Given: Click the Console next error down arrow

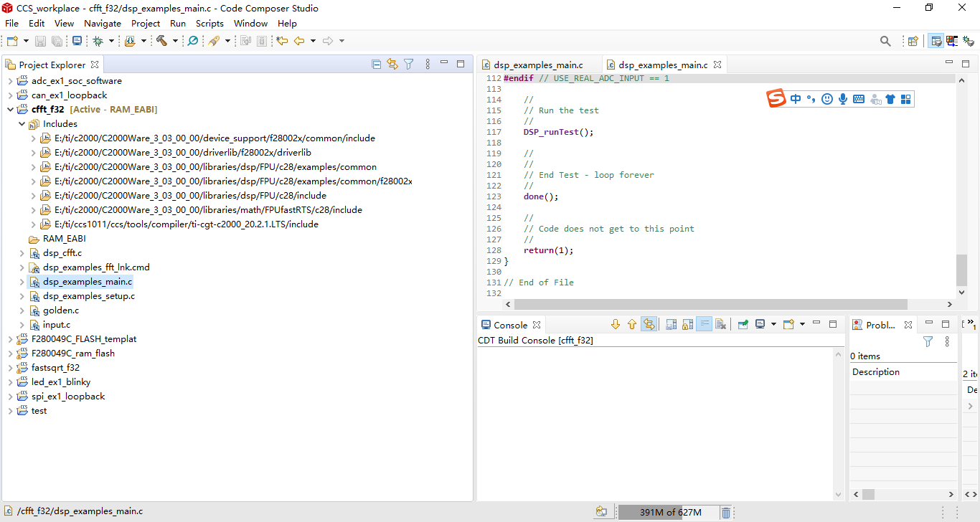Looking at the screenshot, I should click(x=615, y=325).
